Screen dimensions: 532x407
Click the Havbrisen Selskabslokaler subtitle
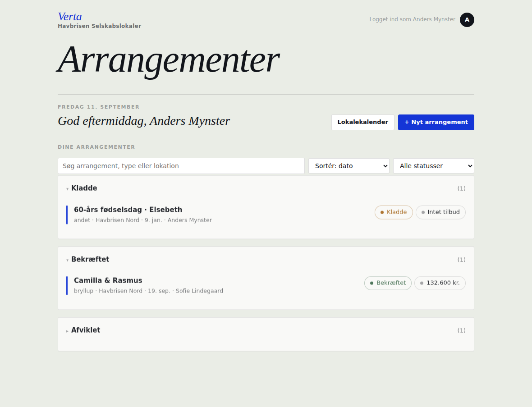pos(99,26)
